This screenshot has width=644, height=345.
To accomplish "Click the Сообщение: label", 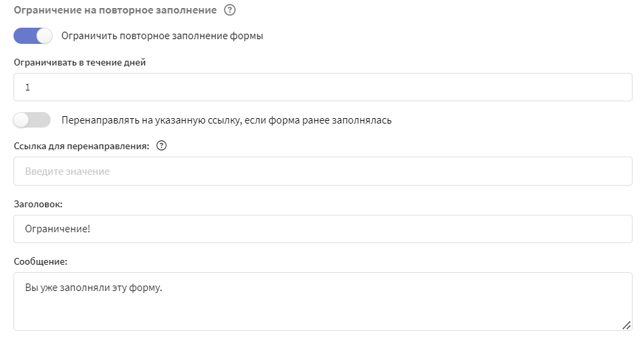I will coord(40,261).
